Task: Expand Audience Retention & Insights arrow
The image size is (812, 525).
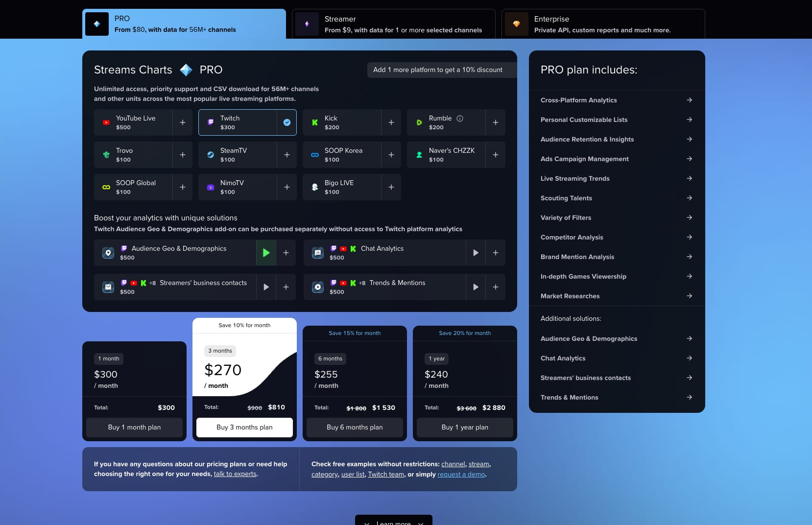Action: [690, 139]
